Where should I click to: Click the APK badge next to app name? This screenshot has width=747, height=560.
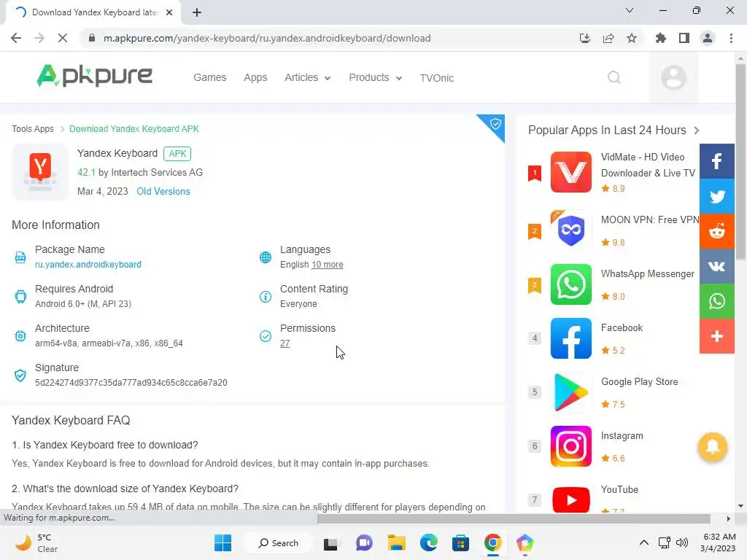[x=177, y=153]
